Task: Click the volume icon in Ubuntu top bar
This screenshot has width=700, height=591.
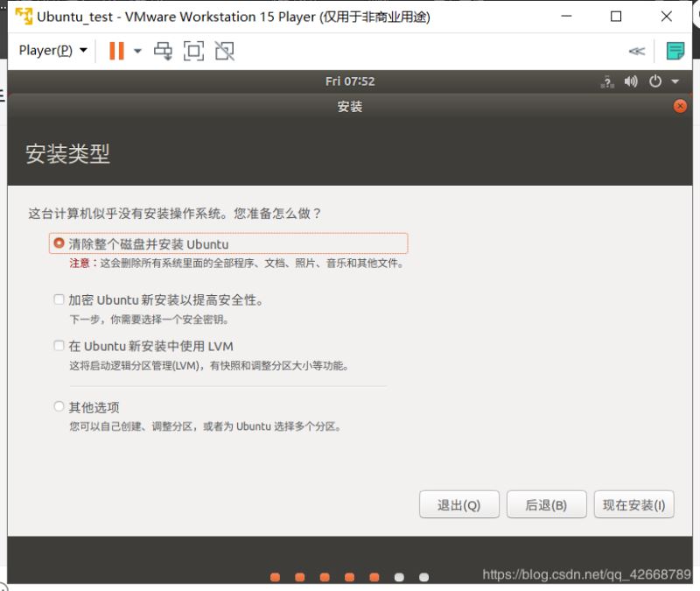Action: coord(629,81)
